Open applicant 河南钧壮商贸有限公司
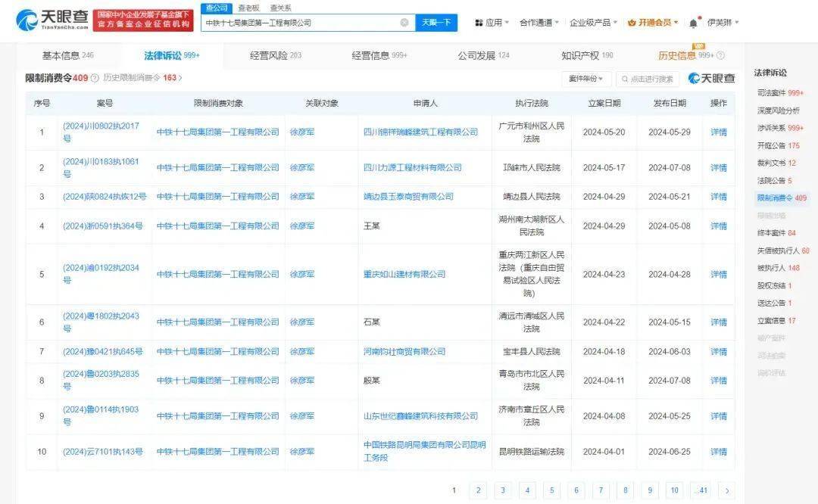This screenshot has width=818, height=504. pyautogui.click(x=404, y=351)
